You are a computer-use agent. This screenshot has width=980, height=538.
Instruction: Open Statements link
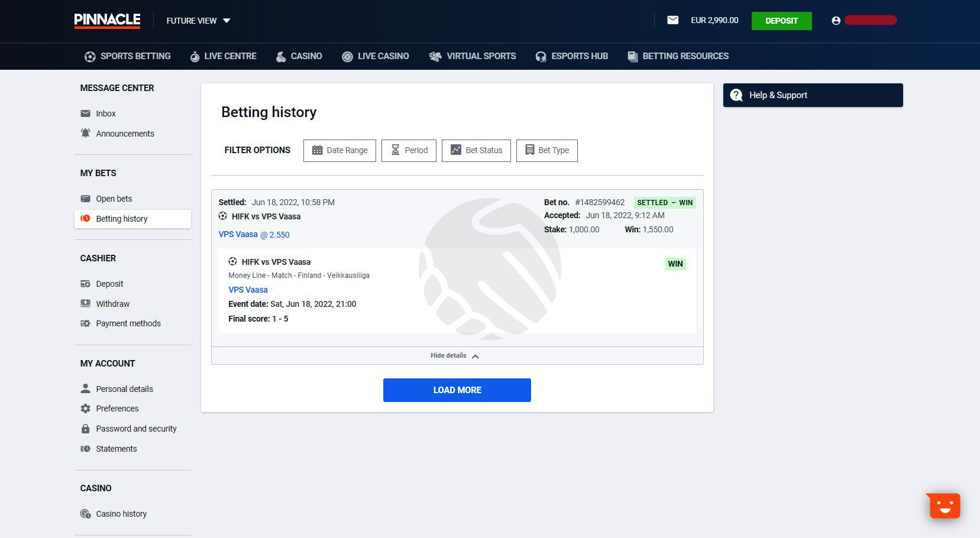click(117, 449)
